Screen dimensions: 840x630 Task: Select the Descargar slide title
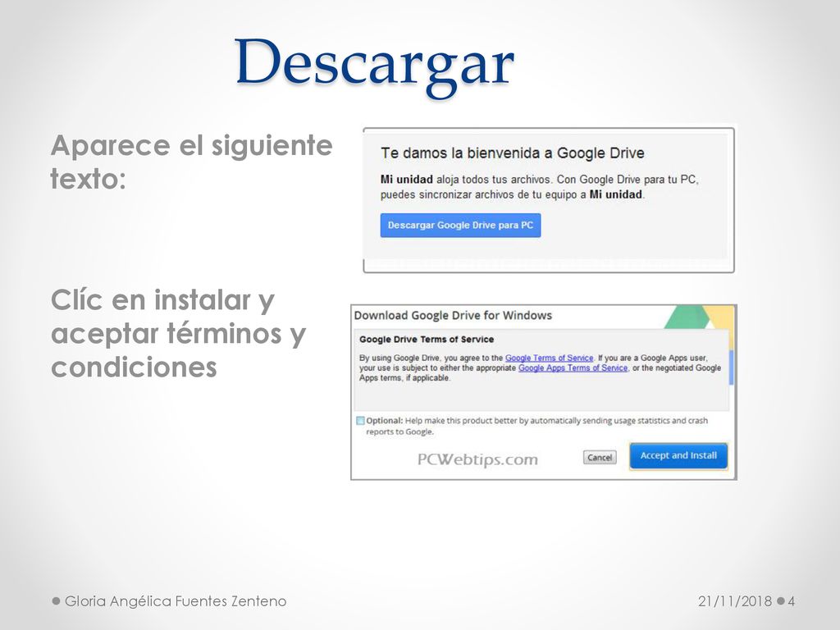[374, 66]
